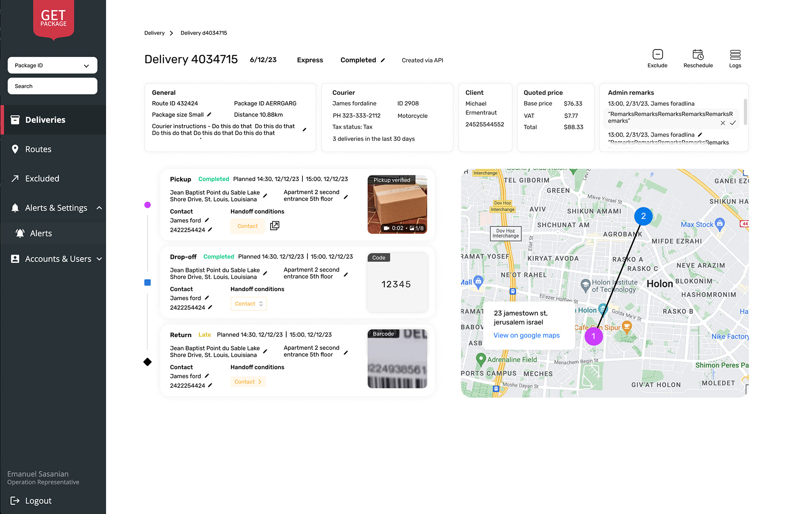
Task: Open the Pickup verified package thumbnail
Action: click(x=397, y=205)
